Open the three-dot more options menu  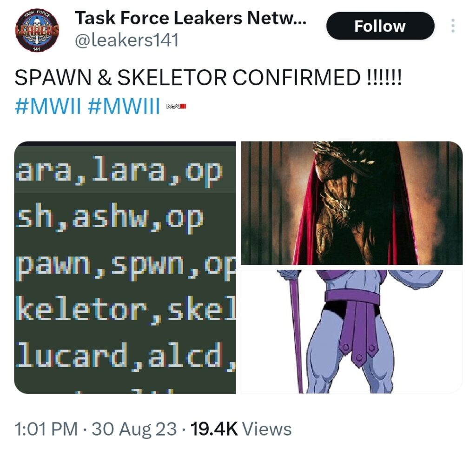pyautogui.click(x=453, y=26)
